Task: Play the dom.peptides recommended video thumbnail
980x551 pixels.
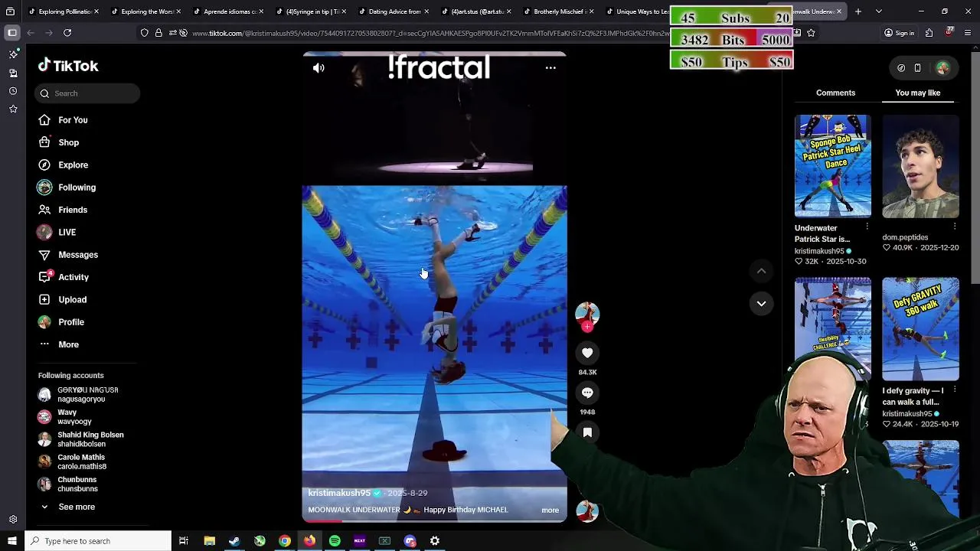Action: coord(920,166)
